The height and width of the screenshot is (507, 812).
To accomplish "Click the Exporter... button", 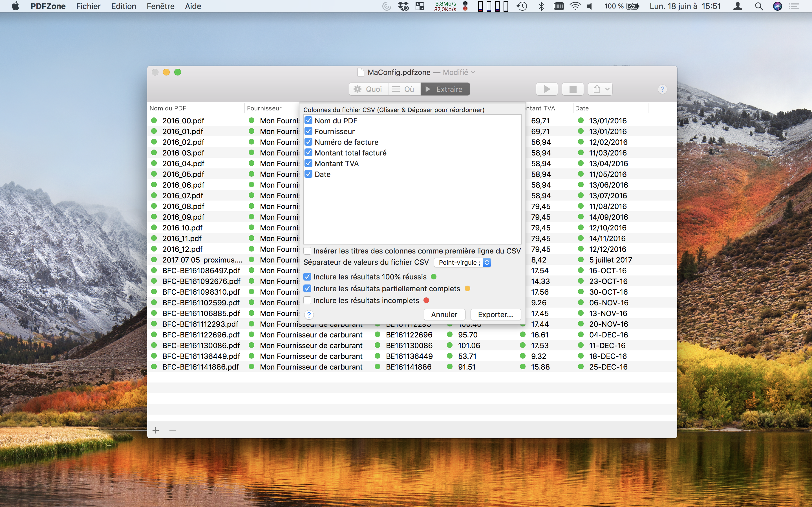I will tap(495, 315).
